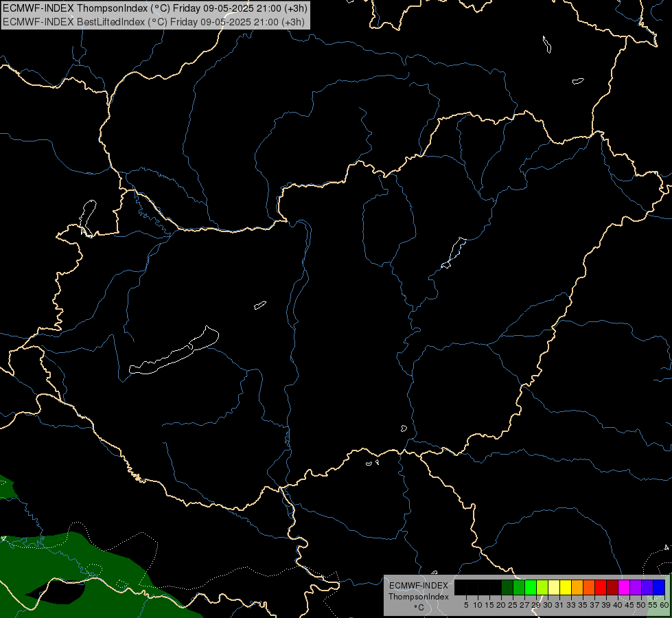
Task: Click the ThompsonIndex title line at top
Action: 154,8
